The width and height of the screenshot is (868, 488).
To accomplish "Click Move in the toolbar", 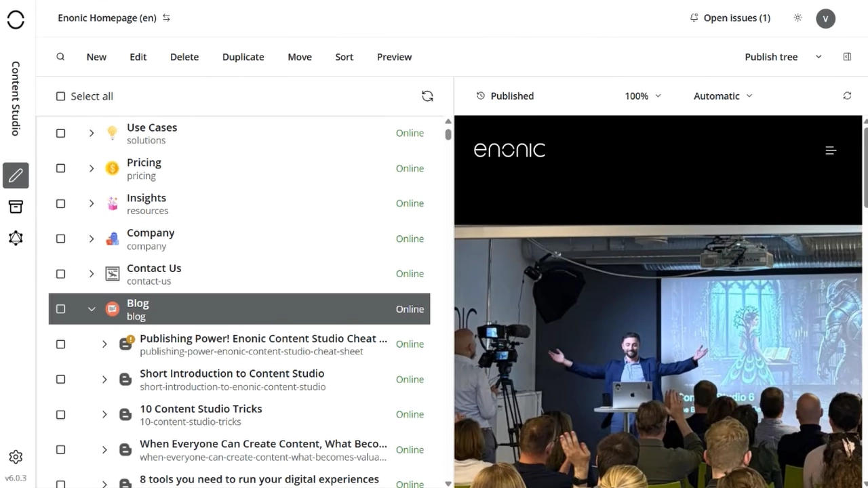I will pyautogui.click(x=300, y=57).
